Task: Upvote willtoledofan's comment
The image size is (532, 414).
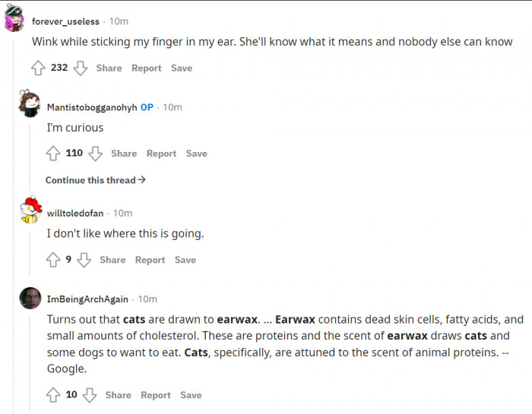Action: 53,260
